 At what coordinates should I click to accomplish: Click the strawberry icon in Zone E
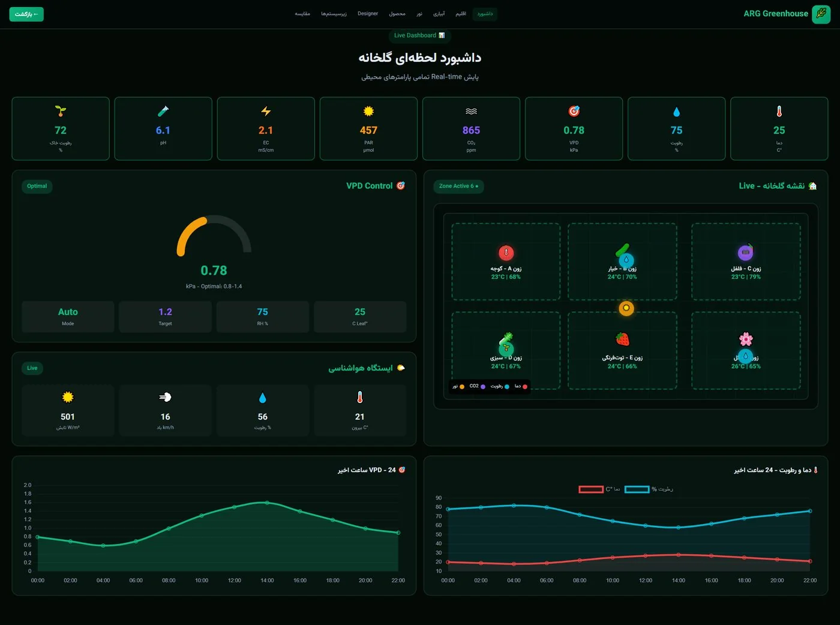coord(623,339)
